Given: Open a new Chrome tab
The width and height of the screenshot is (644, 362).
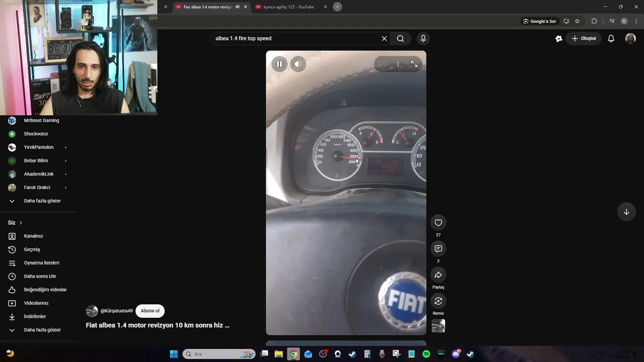Looking at the screenshot, I should tap(338, 7).
